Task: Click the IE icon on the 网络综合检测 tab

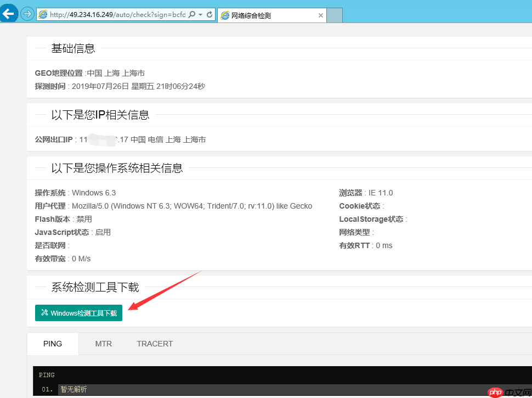Action: [224, 15]
